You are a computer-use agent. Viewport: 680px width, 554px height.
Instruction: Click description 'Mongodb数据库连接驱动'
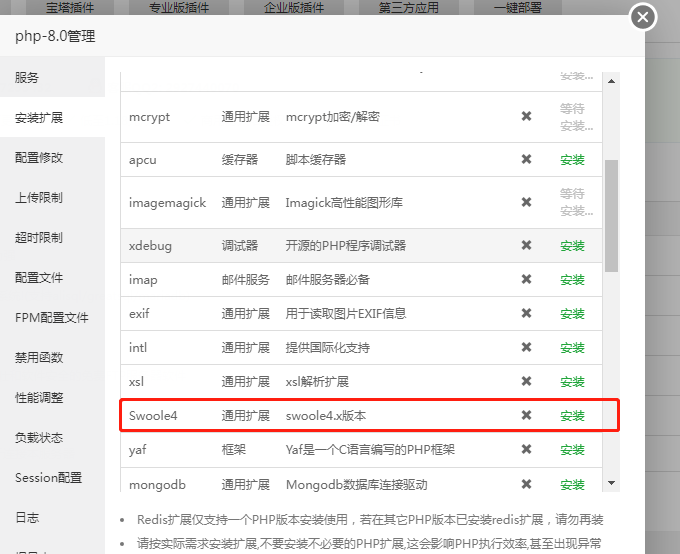pyautogui.click(x=356, y=484)
